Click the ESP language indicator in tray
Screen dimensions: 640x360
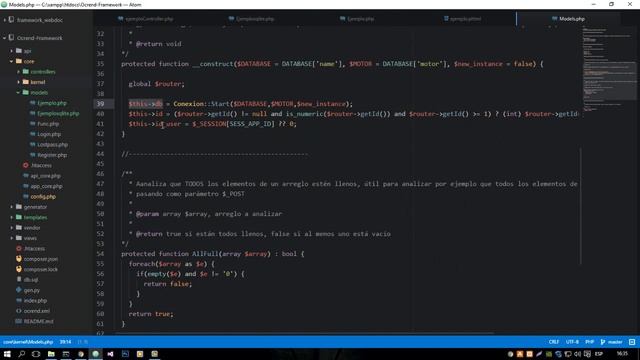point(599,354)
